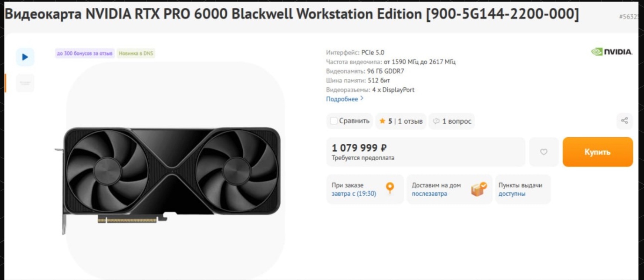This screenshot has height=280, width=644.
Task: Open the 1 вопрос questions section
Action: pyautogui.click(x=456, y=121)
